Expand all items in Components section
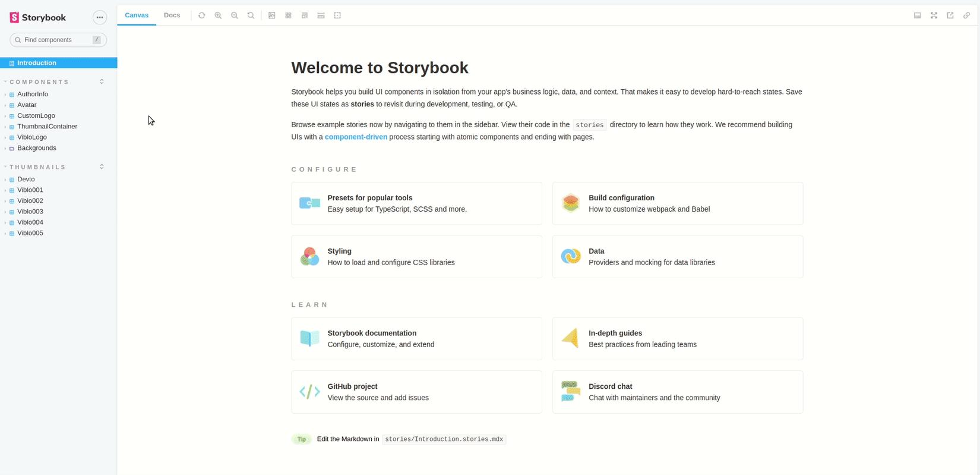This screenshot has height=475, width=980. pyautogui.click(x=102, y=81)
